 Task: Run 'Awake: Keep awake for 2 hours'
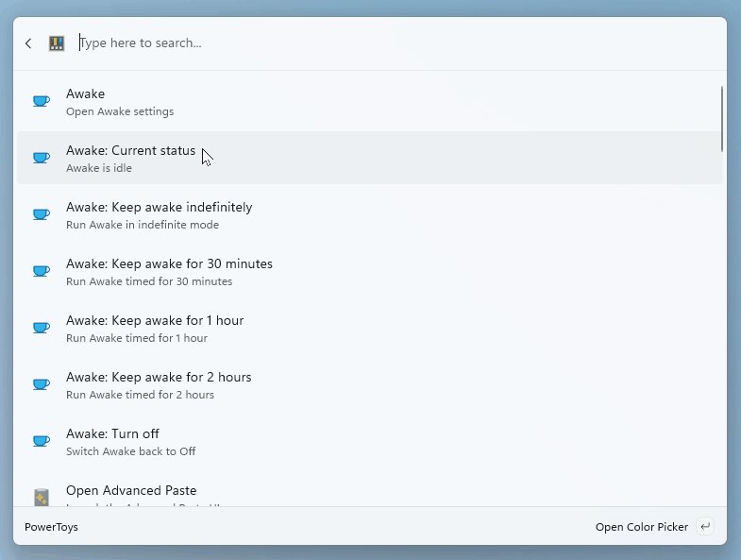click(159, 378)
